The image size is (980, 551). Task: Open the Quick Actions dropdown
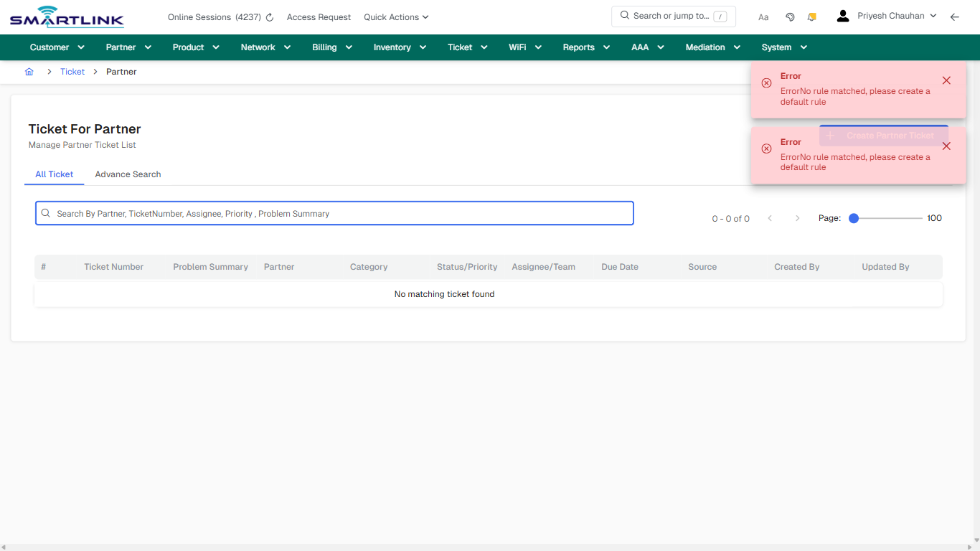395,17
